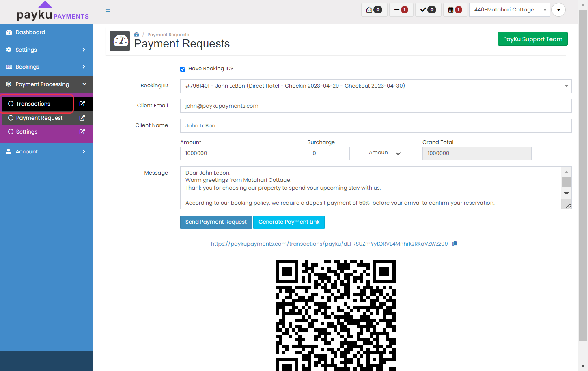Screen dimensions: 588x371
Task: Collapse the Payment Processing menu
Action: point(47,84)
